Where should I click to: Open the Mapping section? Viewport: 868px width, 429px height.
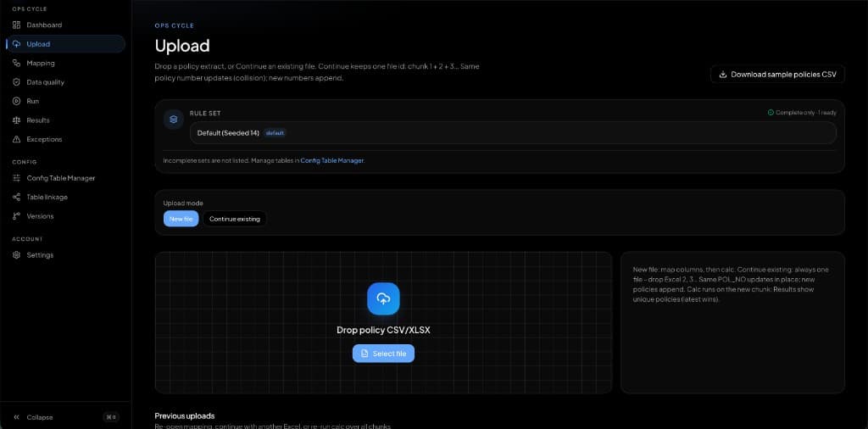(x=66, y=63)
